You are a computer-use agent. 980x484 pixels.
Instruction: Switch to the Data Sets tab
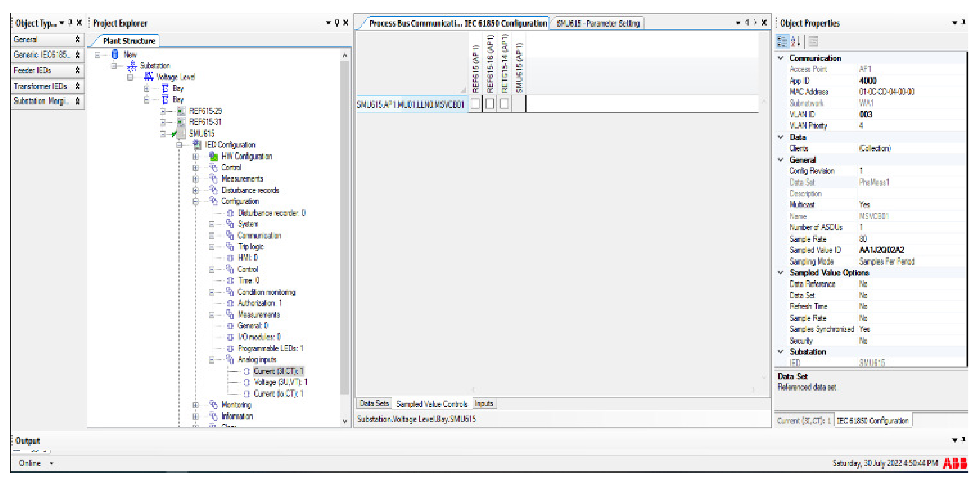tap(374, 404)
